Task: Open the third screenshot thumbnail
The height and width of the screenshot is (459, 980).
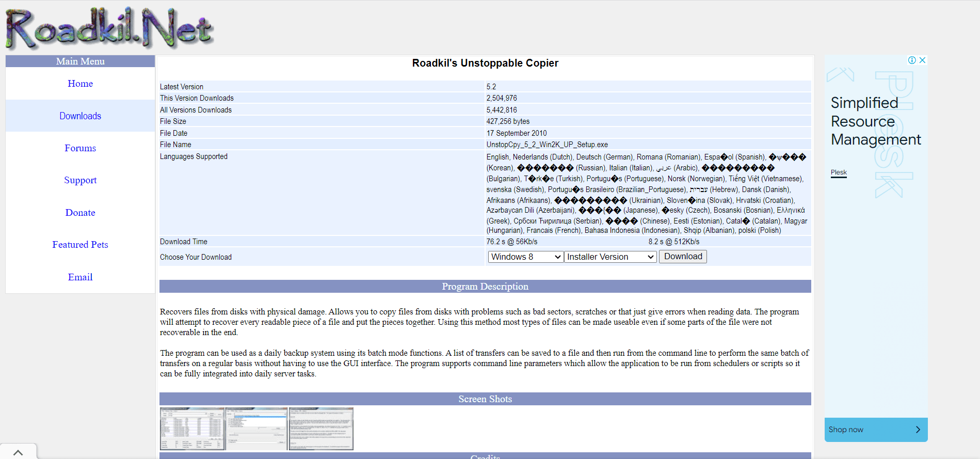Action: pos(321,429)
